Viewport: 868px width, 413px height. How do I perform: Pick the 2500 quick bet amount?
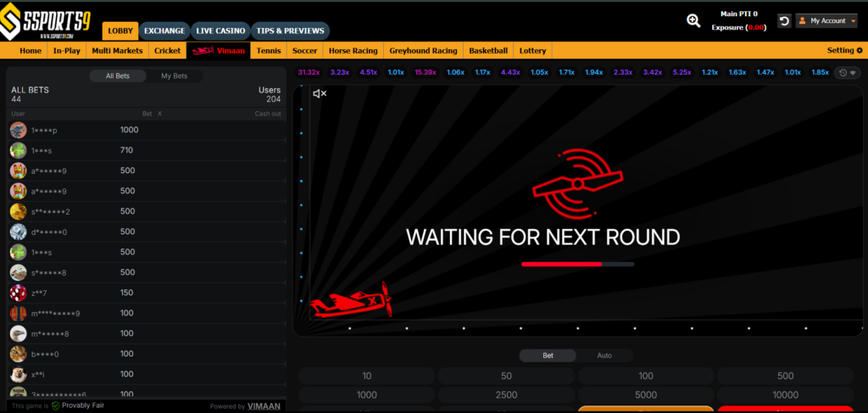point(506,394)
